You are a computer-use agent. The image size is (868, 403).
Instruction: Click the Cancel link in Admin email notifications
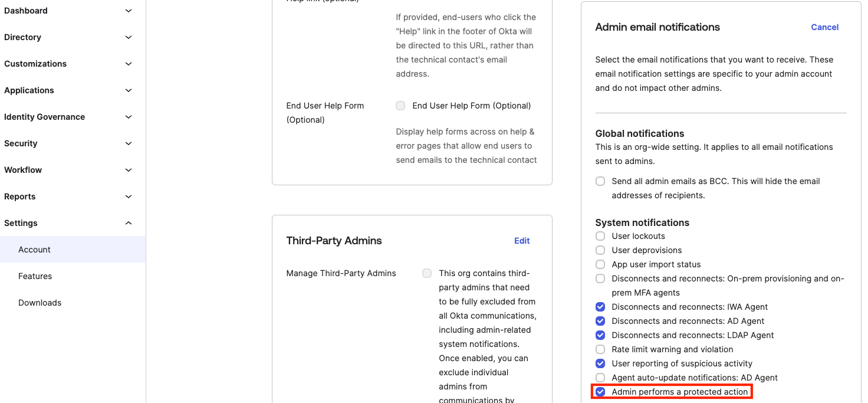[x=824, y=27]
